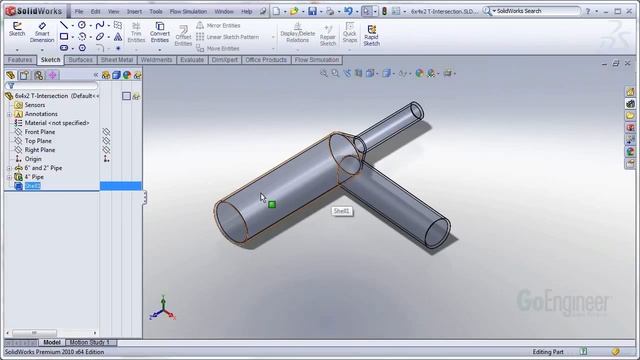
Task: Open the DimXpertManager tab
Action: [x=52, y=75]
